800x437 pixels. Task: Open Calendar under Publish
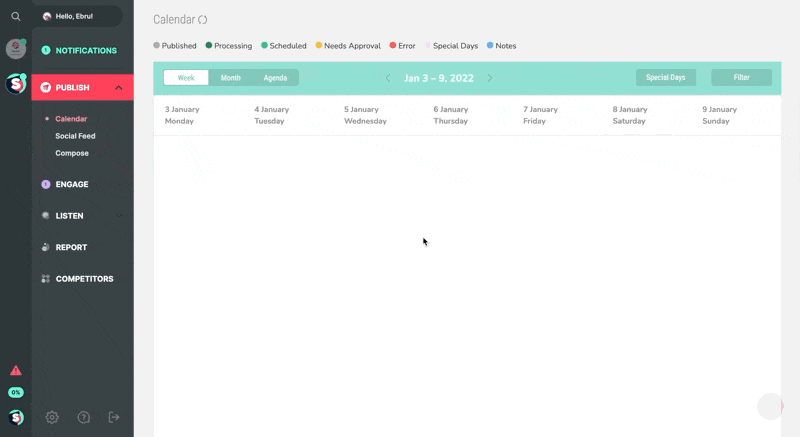[71, 119]
